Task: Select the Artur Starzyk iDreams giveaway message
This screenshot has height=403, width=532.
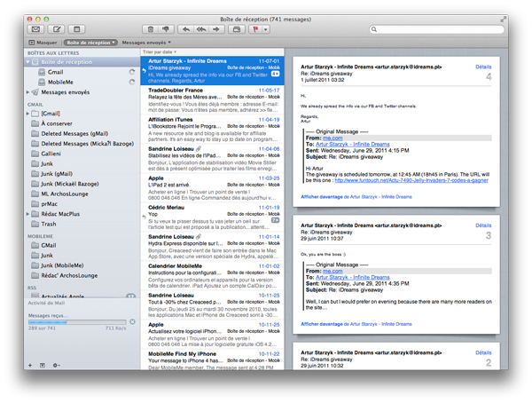Action: click(x=213, y=71)
